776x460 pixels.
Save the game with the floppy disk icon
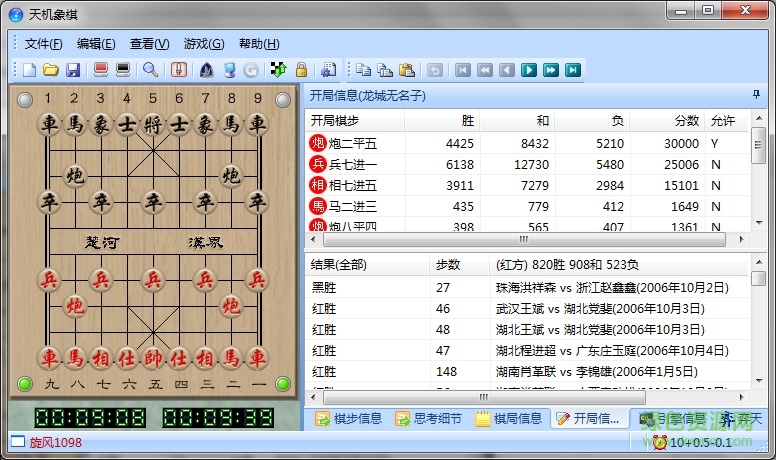(x=73, y=70)
